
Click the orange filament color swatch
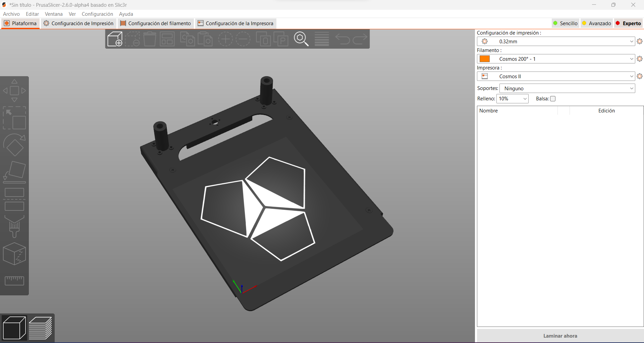click(485, 59)
